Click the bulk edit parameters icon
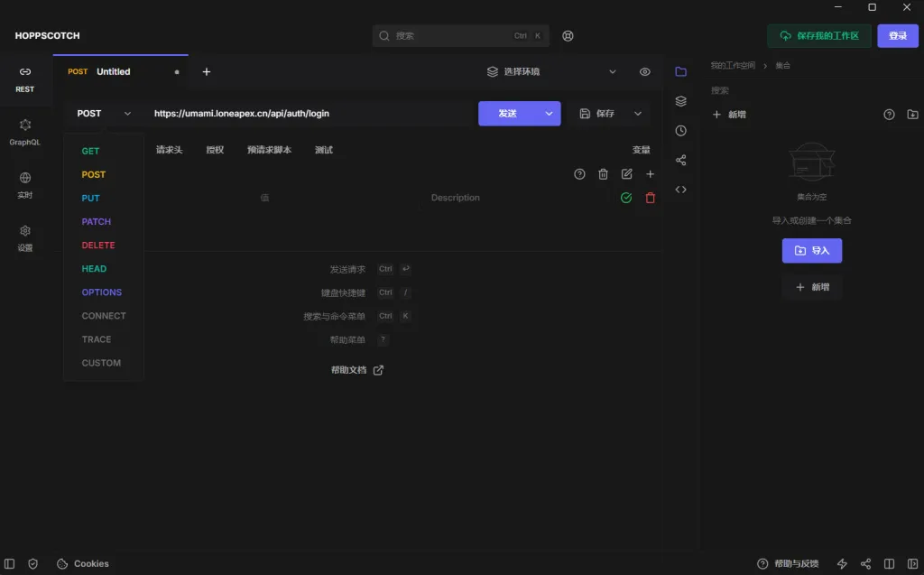 626,174
